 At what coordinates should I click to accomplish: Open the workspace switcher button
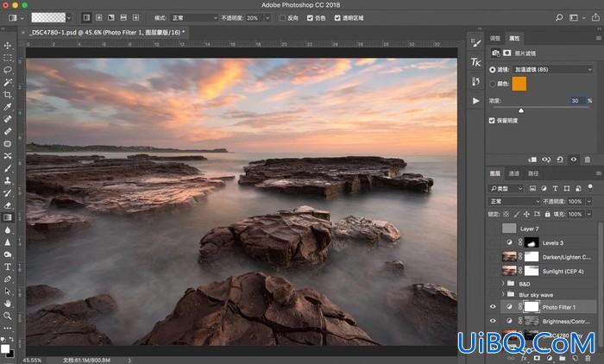click(574, 18)
